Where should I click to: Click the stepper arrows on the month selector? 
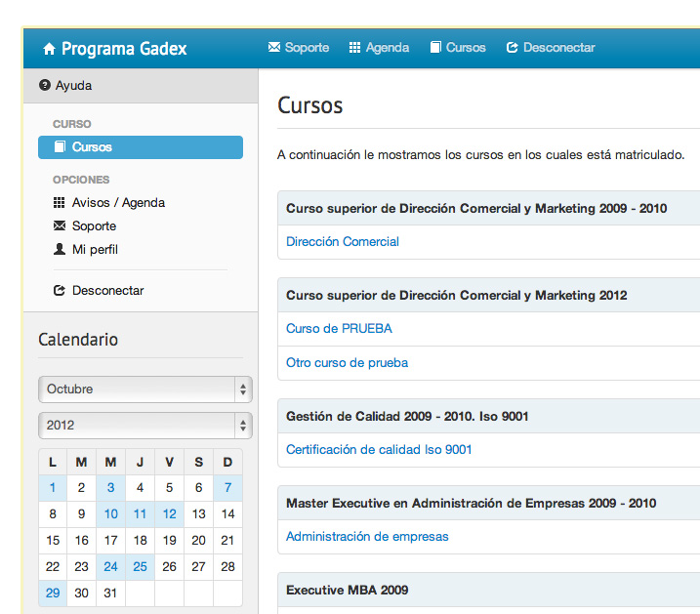click(x=243, y=389)
